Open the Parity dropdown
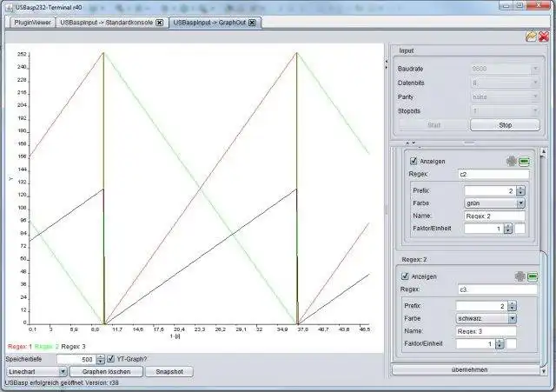The width and height of the screenshot is (556, 392). point(535,96)
